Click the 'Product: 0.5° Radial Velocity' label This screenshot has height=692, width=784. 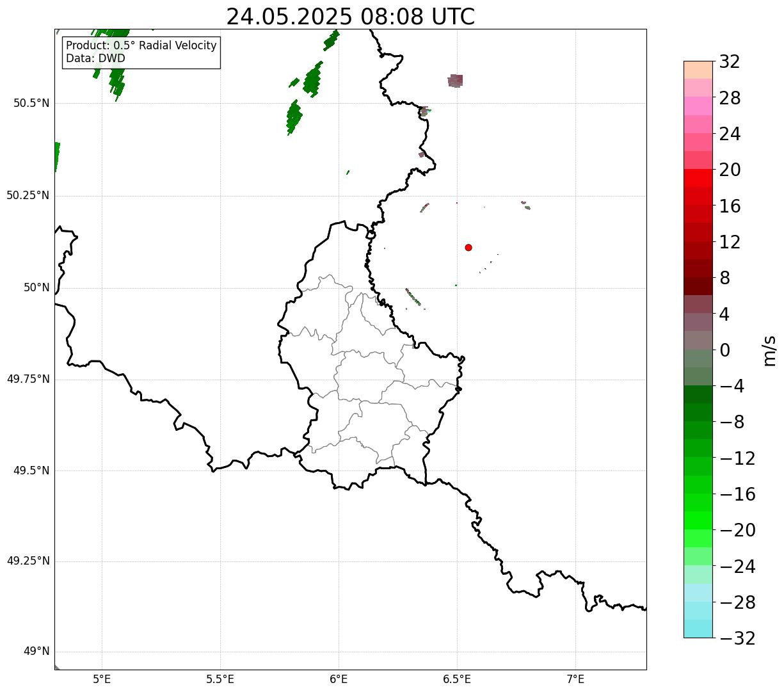141,46
